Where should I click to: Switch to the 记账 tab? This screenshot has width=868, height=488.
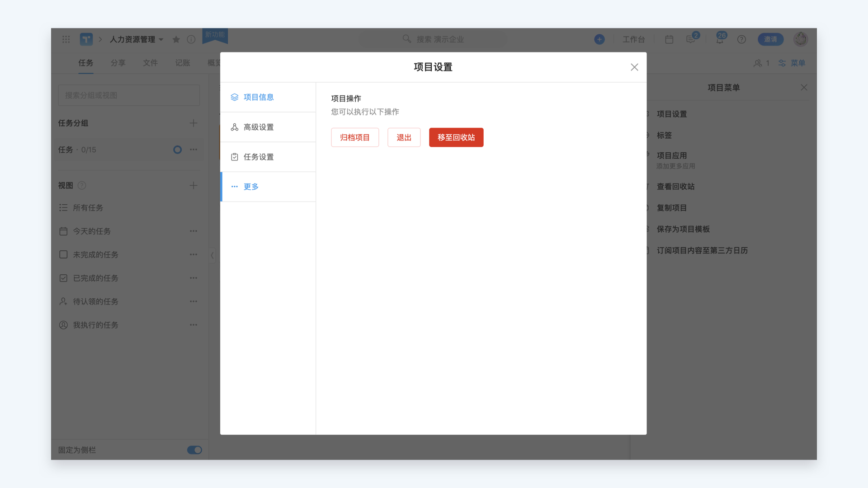183,63
